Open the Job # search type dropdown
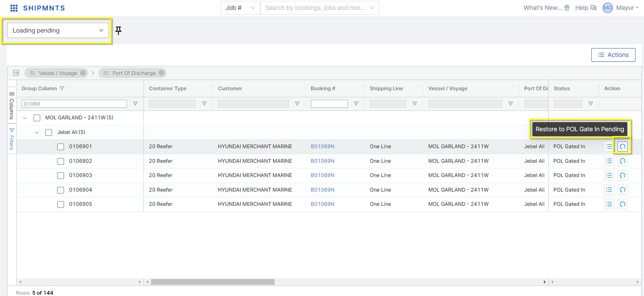The image size is (644, 296). (240, 8)
